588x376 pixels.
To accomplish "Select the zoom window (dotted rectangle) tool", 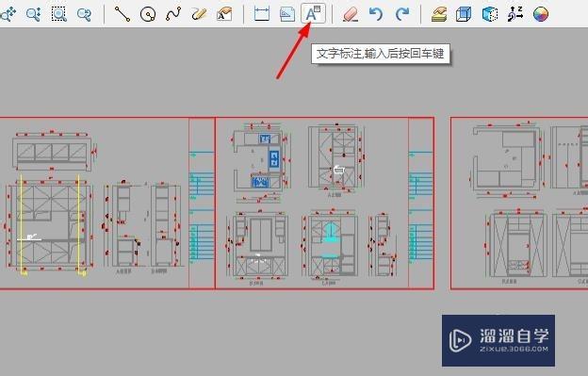I will click(58, 14).
